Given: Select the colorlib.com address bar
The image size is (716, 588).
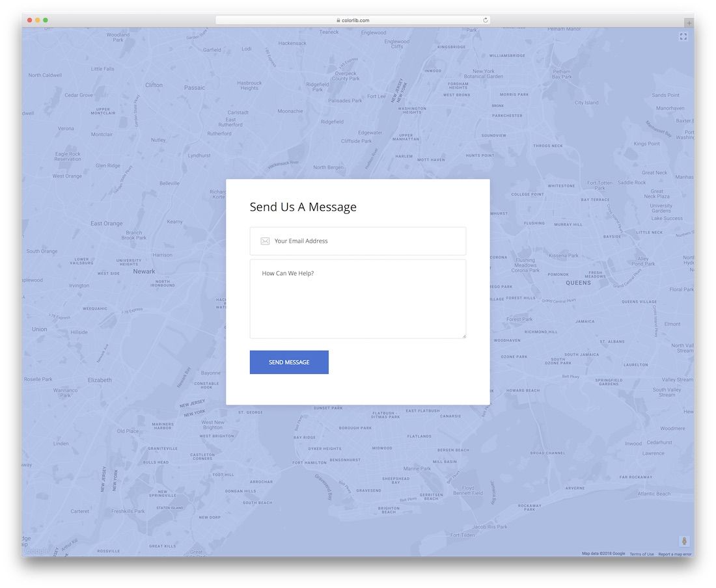Looking at the screenshot, I should coord(353,20).
